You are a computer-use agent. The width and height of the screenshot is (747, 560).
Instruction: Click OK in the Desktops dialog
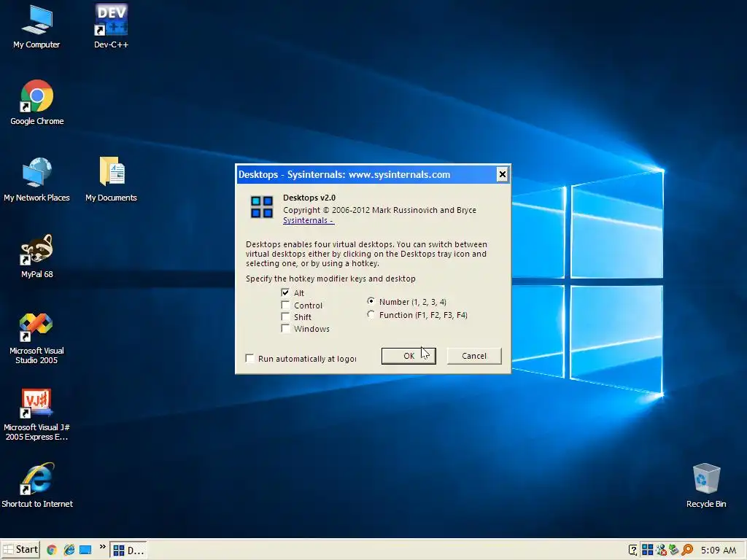coord(409,356)
